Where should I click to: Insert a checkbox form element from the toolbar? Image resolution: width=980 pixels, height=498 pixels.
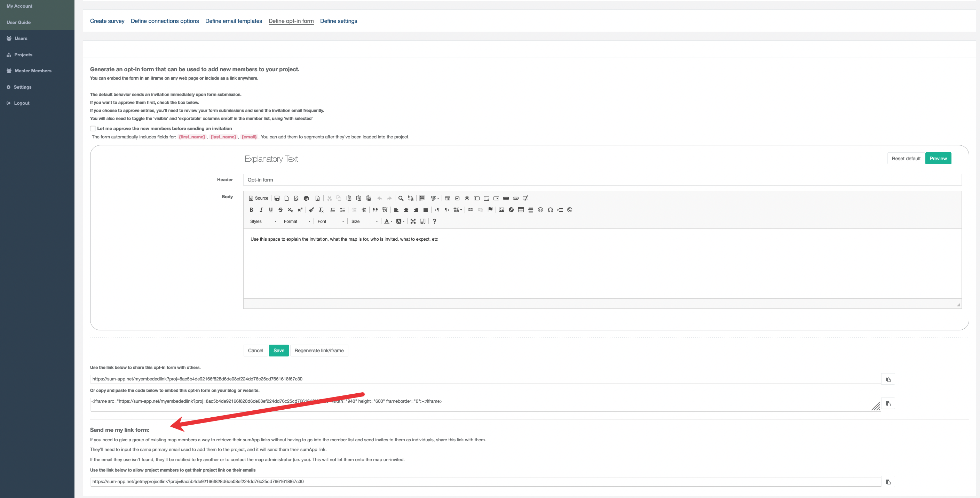(x=457, y=198)
